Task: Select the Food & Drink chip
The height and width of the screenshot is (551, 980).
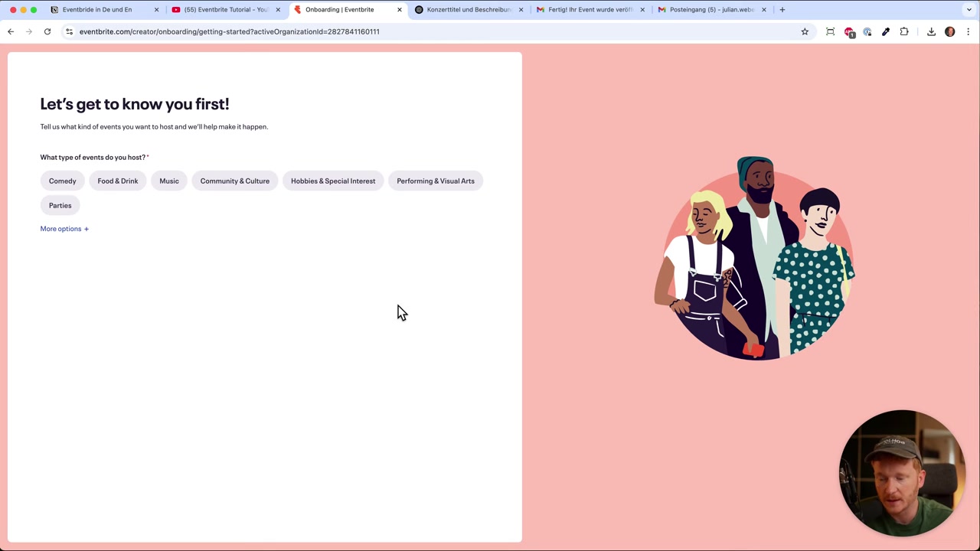Action: (118, 181)
